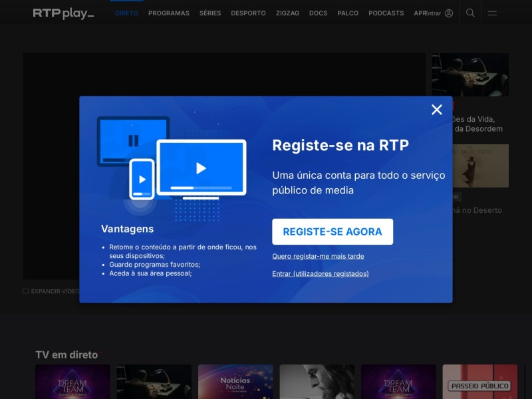Click the phone play illustration
532x399 pixels.
(142, 179)
